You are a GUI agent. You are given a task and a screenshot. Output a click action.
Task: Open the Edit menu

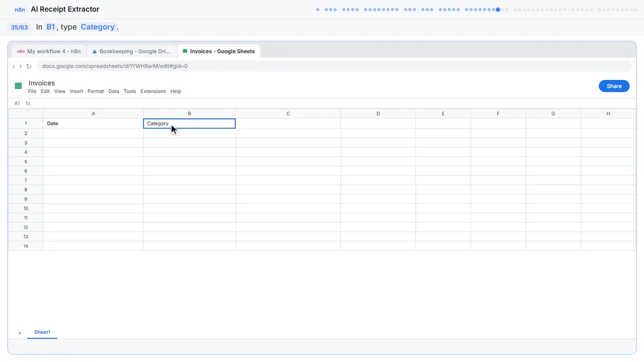[x=45, y=92]
